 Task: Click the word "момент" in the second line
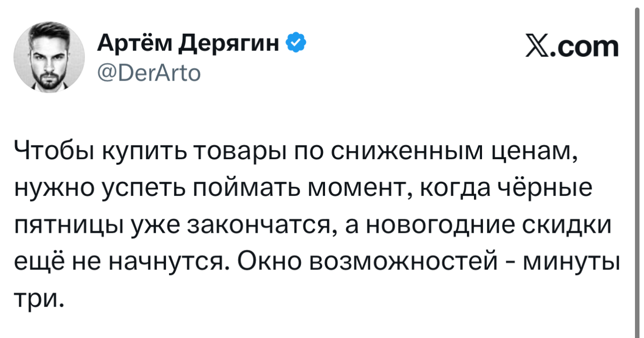359,190
